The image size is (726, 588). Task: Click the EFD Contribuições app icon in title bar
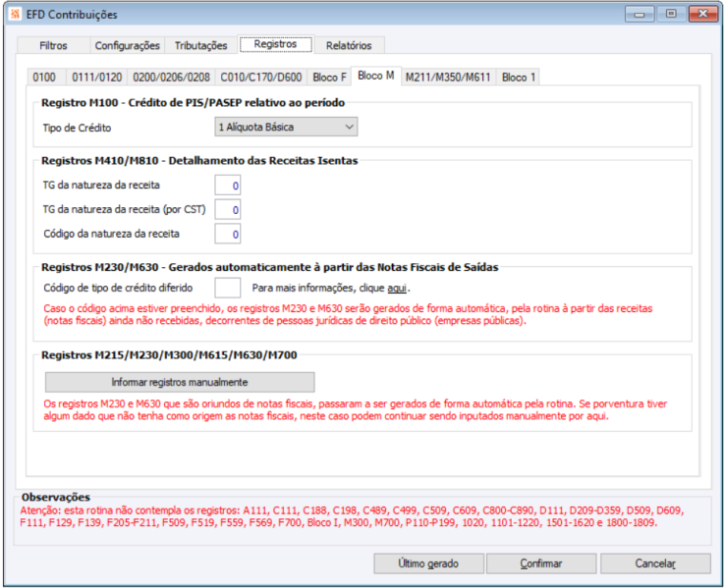point(15,14)
